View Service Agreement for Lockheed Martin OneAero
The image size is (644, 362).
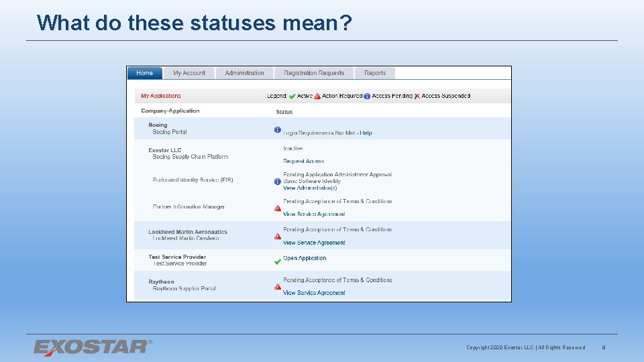314,243
